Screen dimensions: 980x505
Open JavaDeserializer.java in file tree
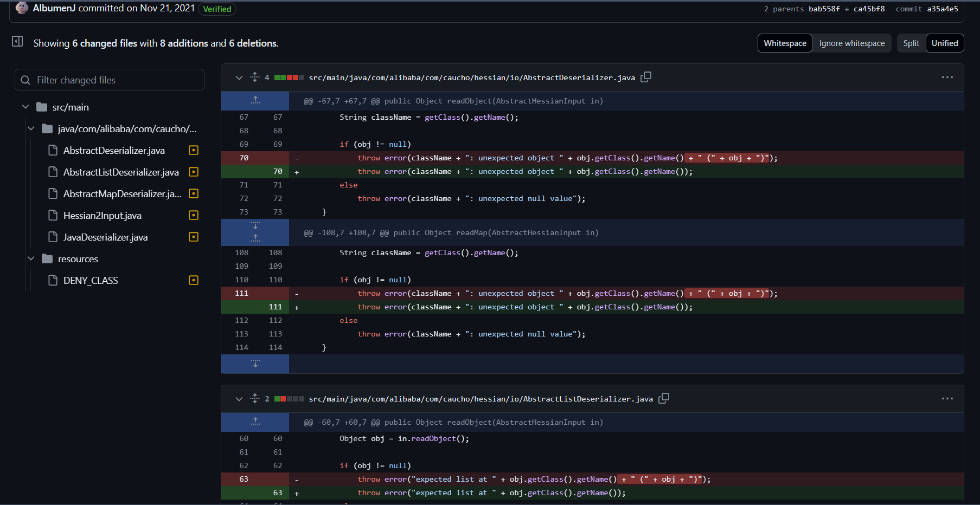tap(105, 237)
